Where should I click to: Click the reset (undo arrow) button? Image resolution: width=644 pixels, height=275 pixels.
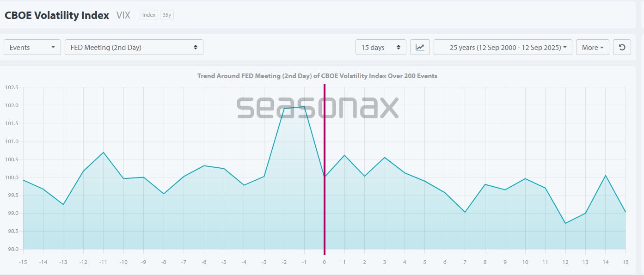(x=622, y=47)
